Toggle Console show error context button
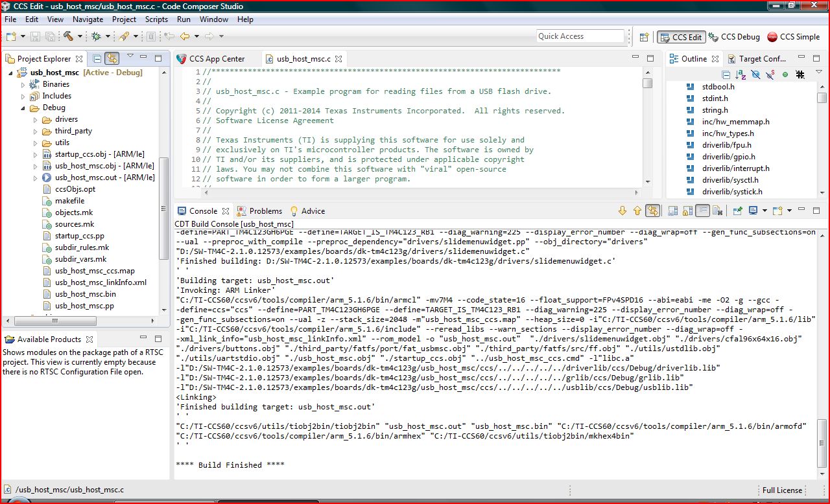 tap(652, 211)
